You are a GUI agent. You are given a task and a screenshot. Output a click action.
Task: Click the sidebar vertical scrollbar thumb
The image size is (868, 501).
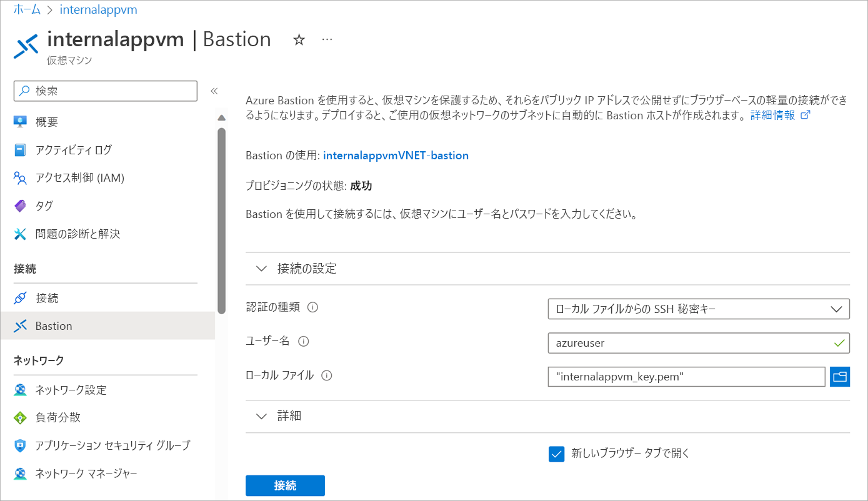(x=221, y=220)
